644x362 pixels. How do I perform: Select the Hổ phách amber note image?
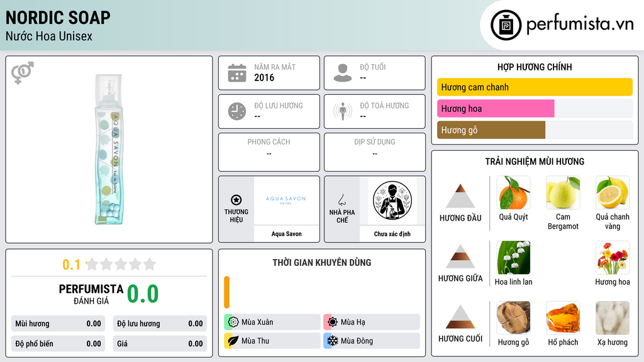pyautogui.click(x=563, y=317)
